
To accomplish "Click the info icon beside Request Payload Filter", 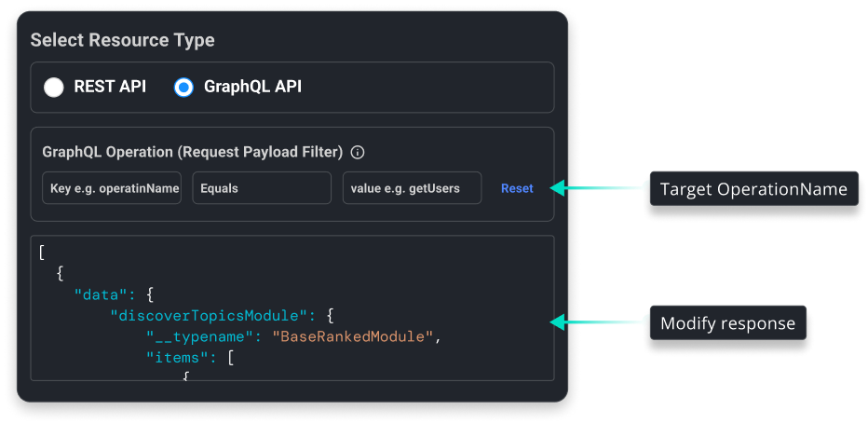I will 359,152.
